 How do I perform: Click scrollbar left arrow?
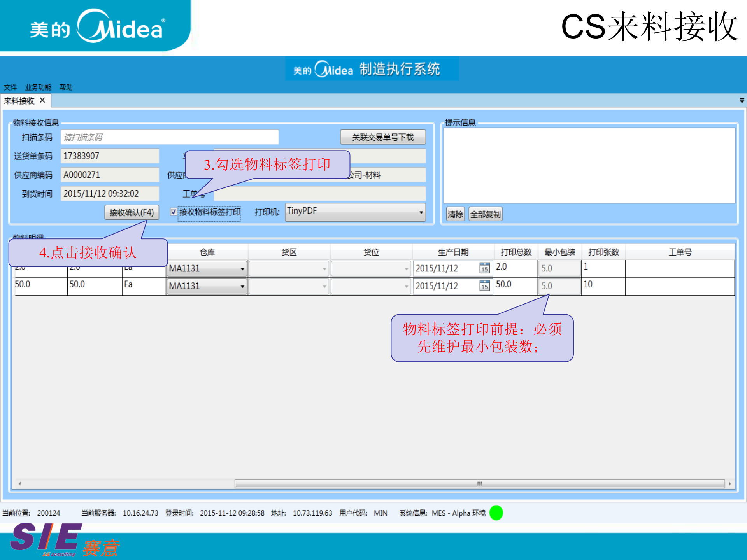pyautogui.click(x=19, y=484)
